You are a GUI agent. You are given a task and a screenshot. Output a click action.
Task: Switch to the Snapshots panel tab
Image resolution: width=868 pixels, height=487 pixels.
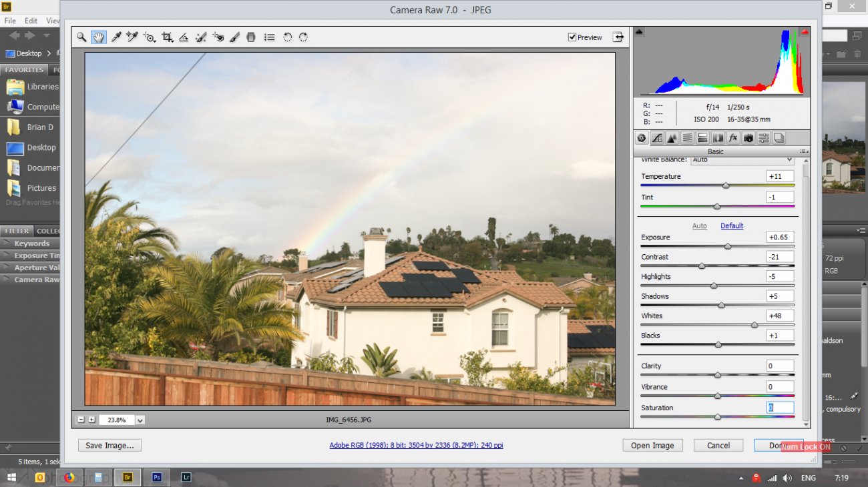(x=779, y=138)
